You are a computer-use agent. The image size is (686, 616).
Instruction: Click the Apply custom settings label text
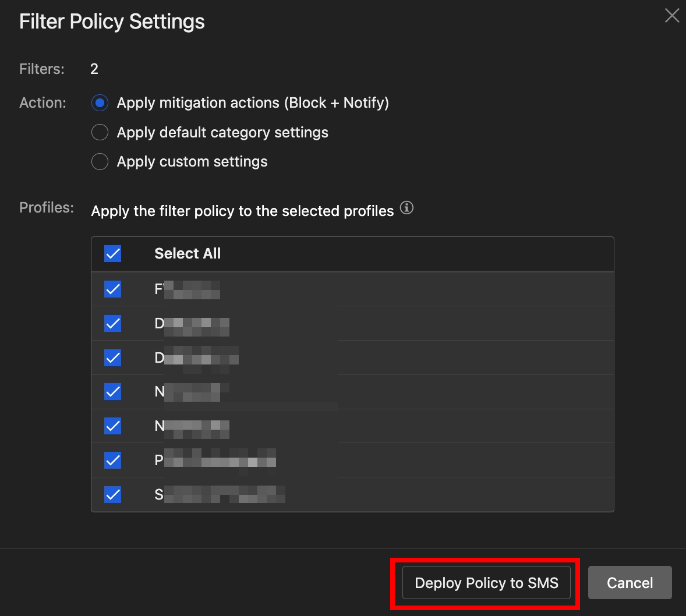(192, 162)
